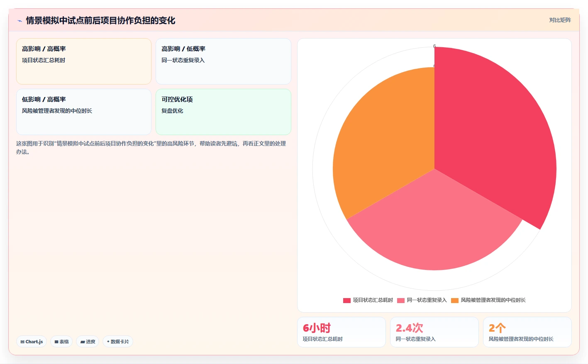Screen dimensions: 588x364
Task: Click the header icon beside the title
Action: [20, 21]
